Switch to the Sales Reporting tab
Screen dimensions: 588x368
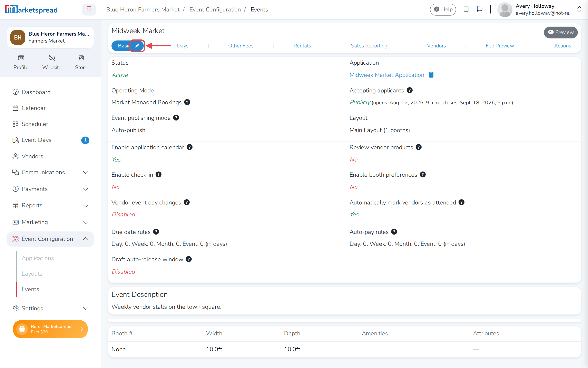pos(369,46)
